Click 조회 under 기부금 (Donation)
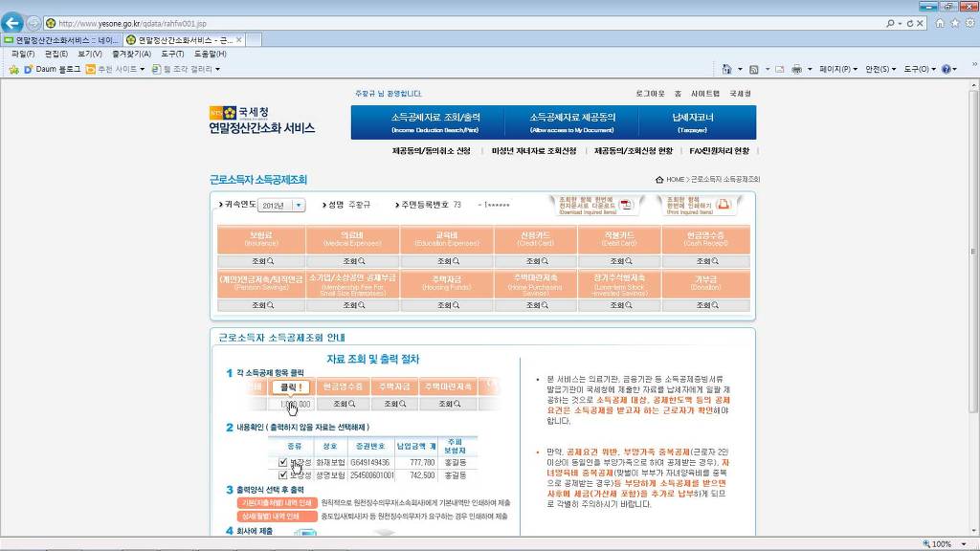 pyautogui.click(x=706, y=305)
